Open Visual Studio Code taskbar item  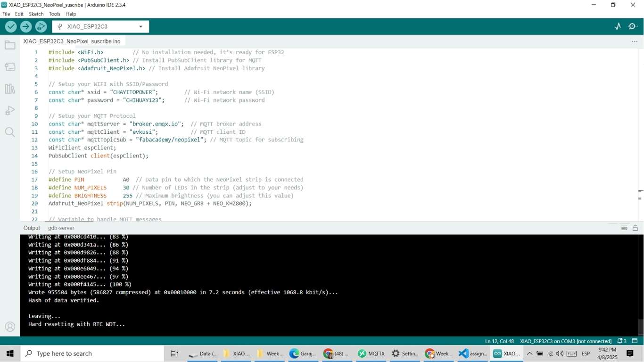pos(473,354)
